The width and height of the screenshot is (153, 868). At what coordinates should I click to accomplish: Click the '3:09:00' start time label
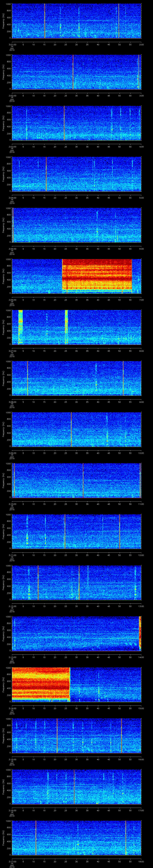(12, 453)
